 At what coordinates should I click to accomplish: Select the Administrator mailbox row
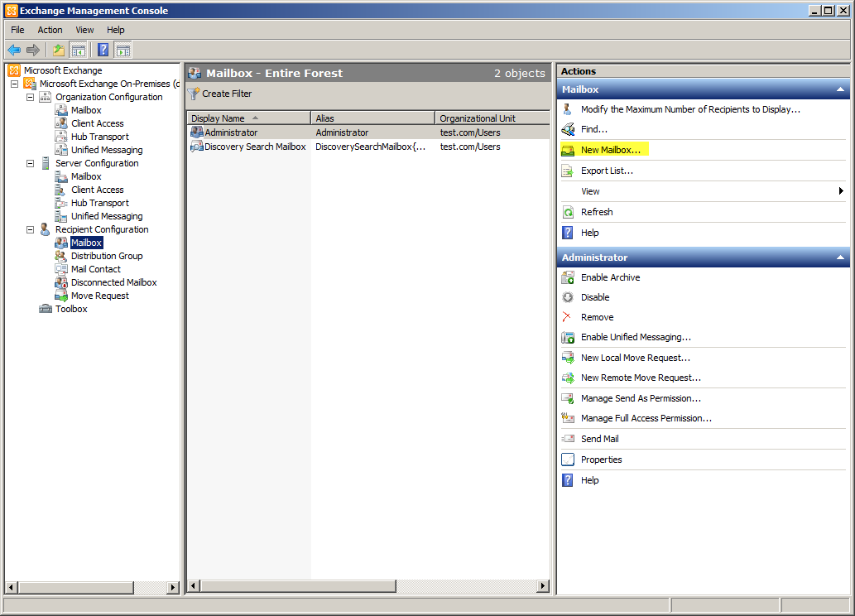(x=368, y=132)
